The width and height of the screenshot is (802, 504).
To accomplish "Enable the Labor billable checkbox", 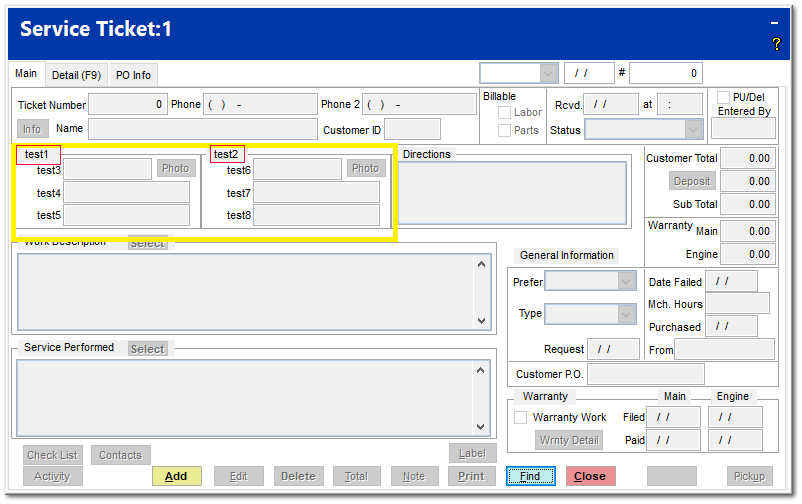I will [505, 113].
